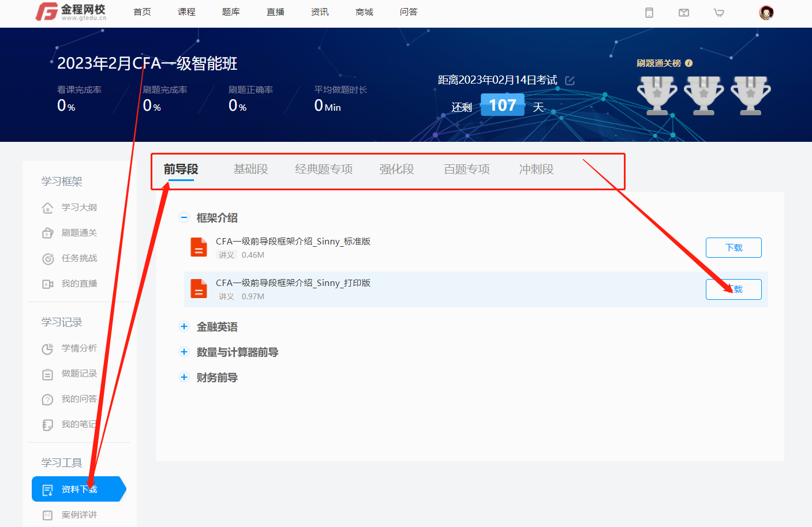Expand the 数量与计算器前导 section
Viewport: 812px width, 527px height.
point(184,352)
